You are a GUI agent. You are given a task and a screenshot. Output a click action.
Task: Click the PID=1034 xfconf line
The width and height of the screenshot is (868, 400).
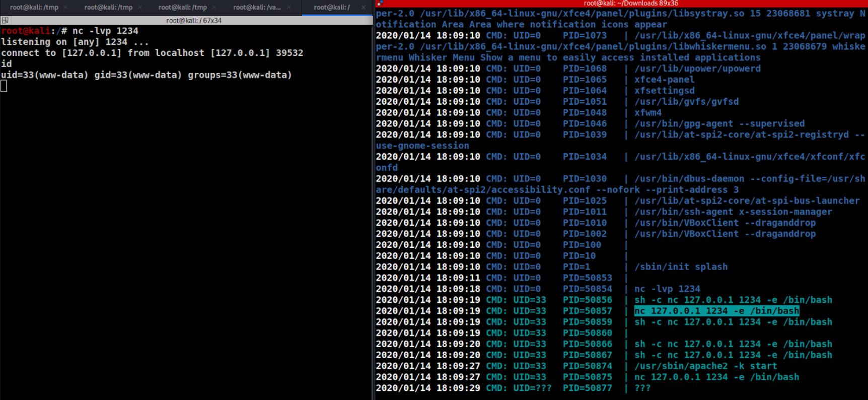point(620,157)
